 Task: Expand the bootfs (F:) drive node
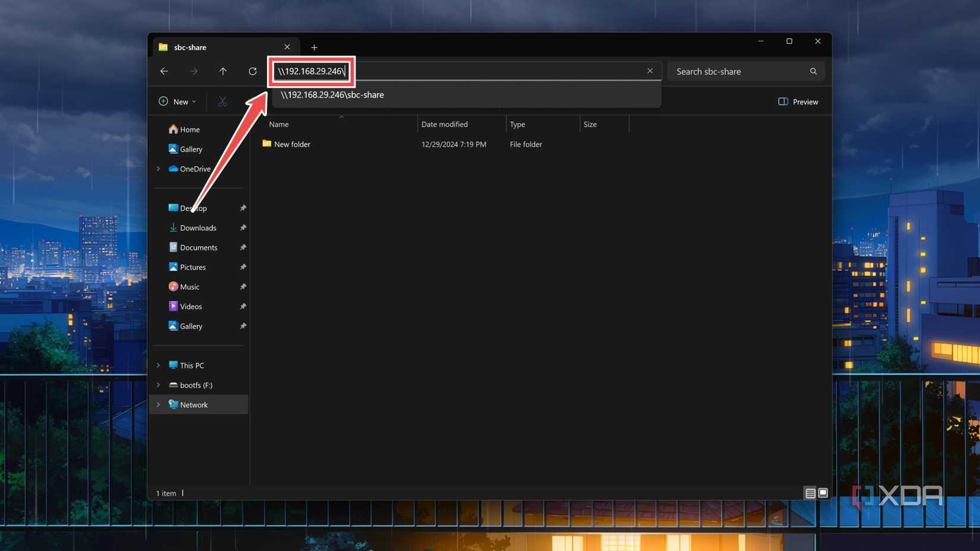point(159,385)
